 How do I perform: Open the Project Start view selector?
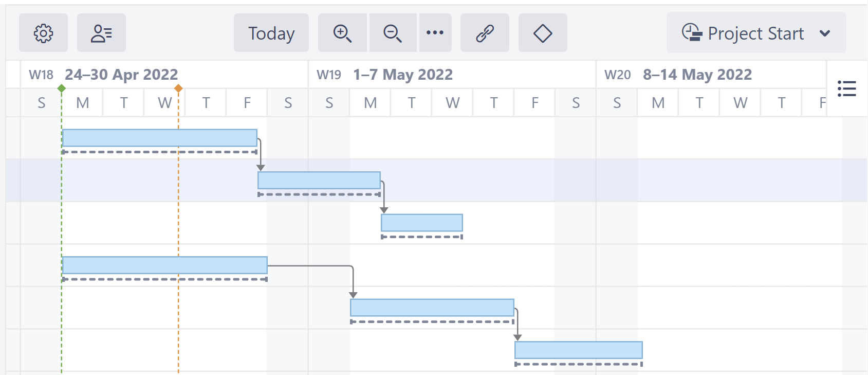756,33
